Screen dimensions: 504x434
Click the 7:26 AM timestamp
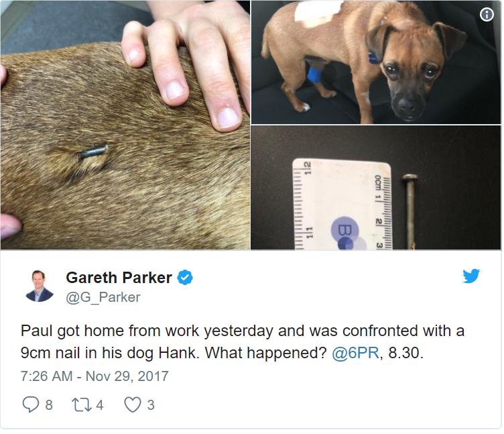pos(47,376)
